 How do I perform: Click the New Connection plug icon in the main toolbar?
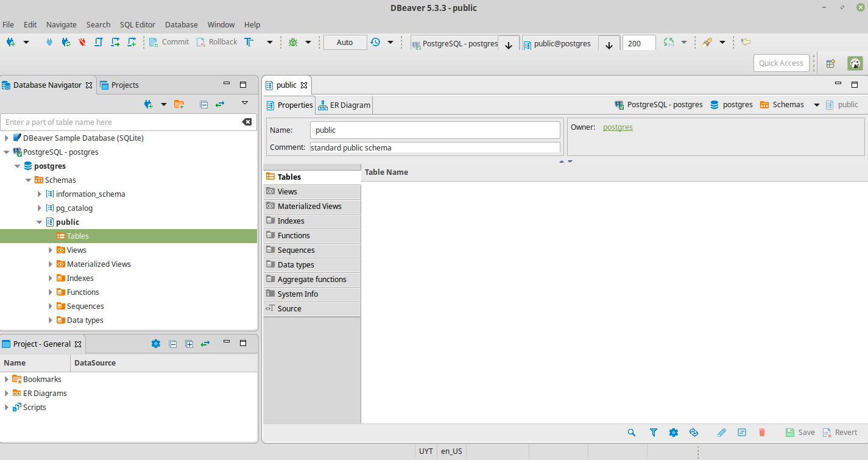(10, 42)
